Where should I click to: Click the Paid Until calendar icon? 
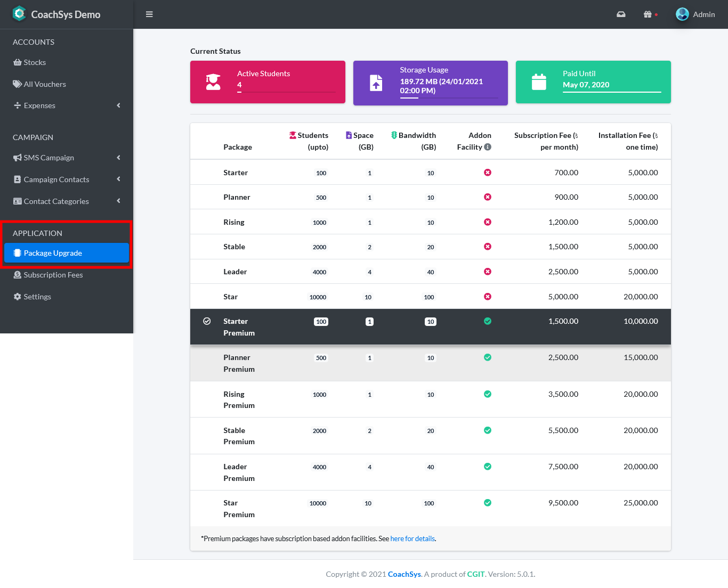(539, 82)
